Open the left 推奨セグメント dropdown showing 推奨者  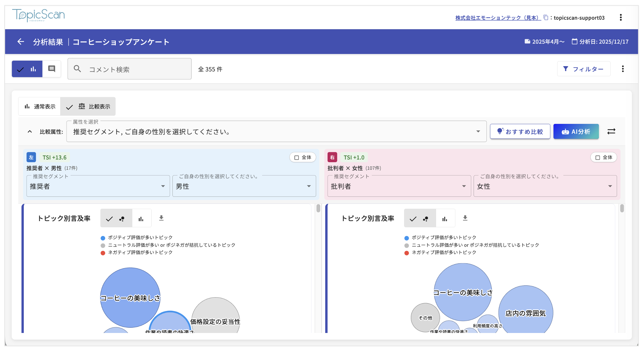click(x=98, y=186)
